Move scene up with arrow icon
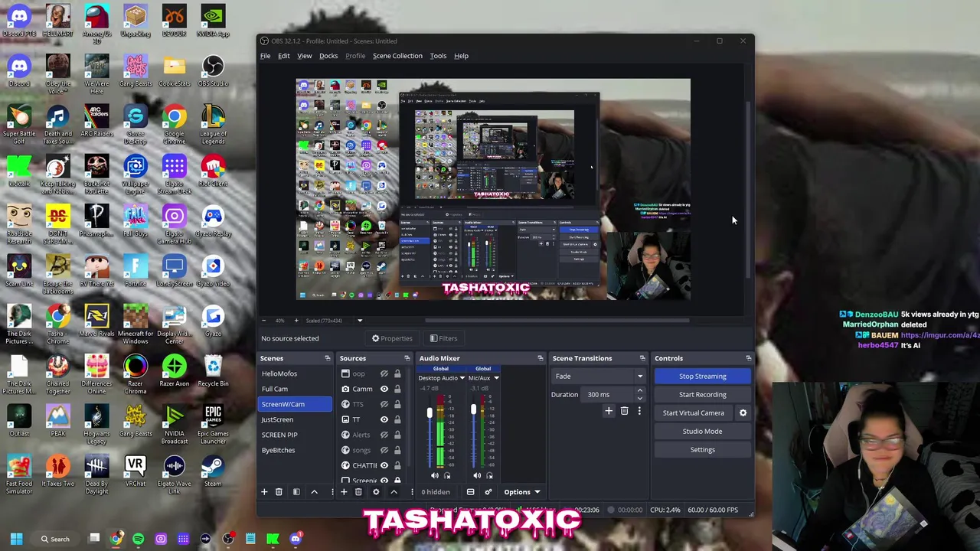Screen dimensions: 980x551 tap(314, 492)
